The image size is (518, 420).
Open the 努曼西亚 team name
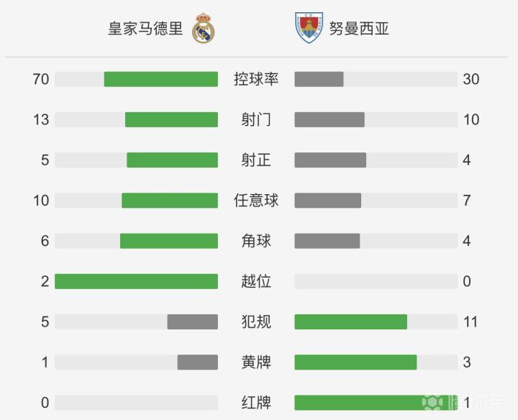359,28
